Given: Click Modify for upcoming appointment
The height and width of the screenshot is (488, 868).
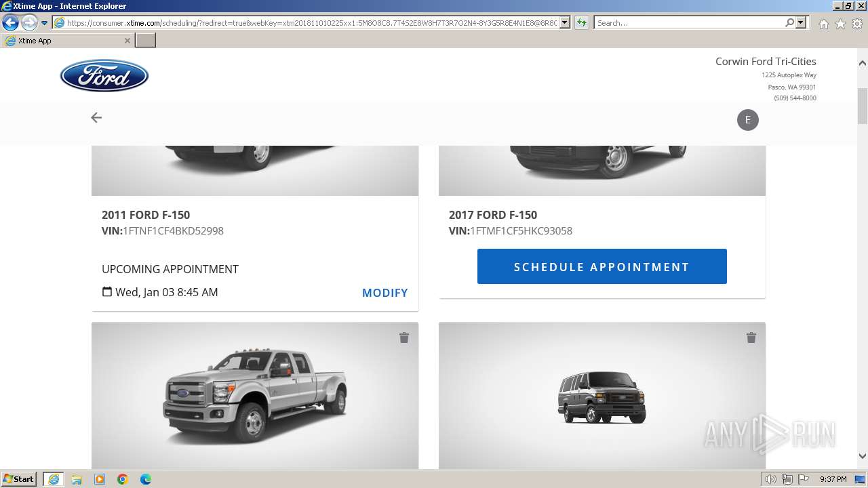Looking at the screenshot, I should tap(385, 293).
